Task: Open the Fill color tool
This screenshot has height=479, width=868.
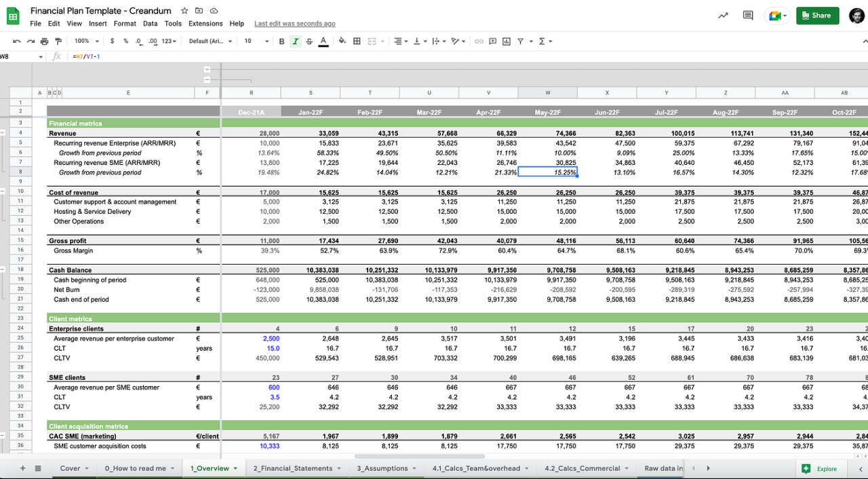Action: [342, 41]
